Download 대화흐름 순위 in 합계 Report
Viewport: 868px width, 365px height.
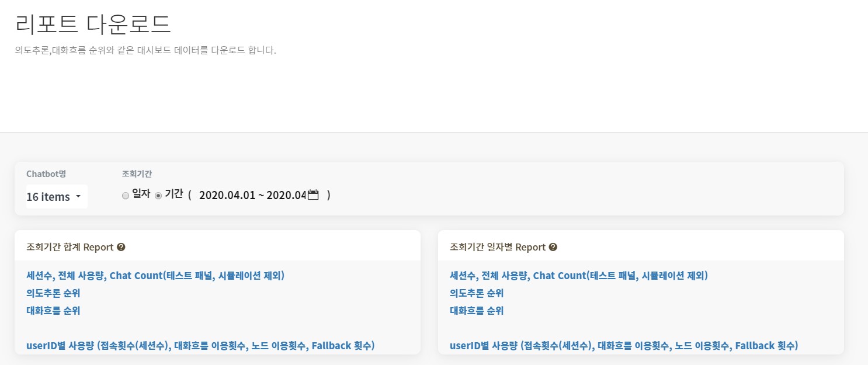pyautogui.click(x=53, y=311)
